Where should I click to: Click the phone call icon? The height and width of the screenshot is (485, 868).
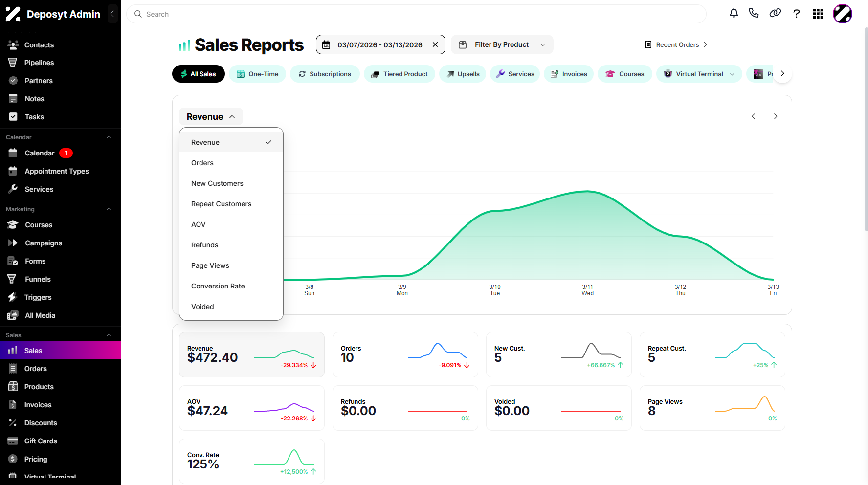coord(754,13)
